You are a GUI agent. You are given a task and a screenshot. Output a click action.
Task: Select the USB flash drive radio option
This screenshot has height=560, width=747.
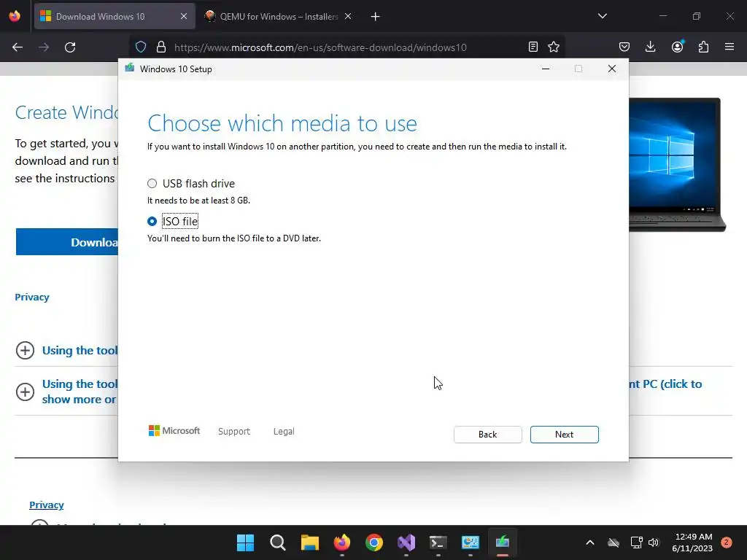point(152,183)
